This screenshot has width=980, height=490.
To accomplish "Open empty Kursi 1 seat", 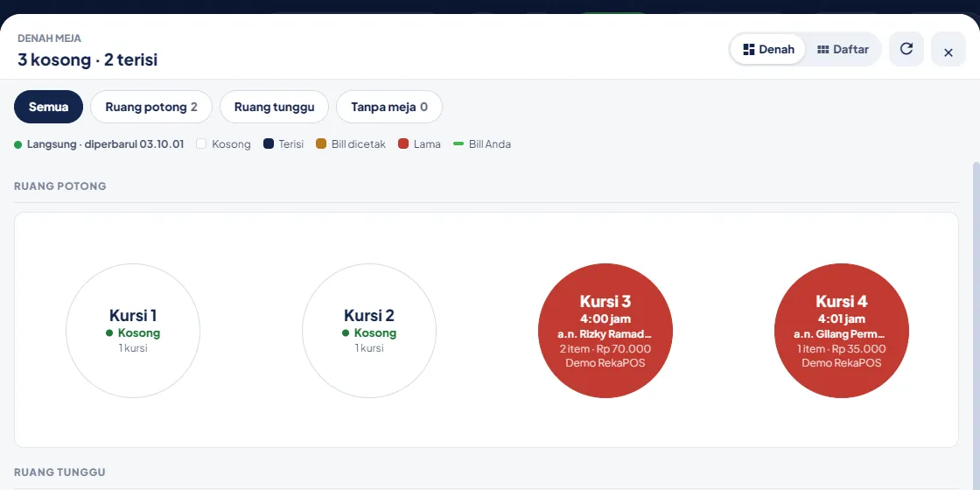I will click(x=133, y=331).
